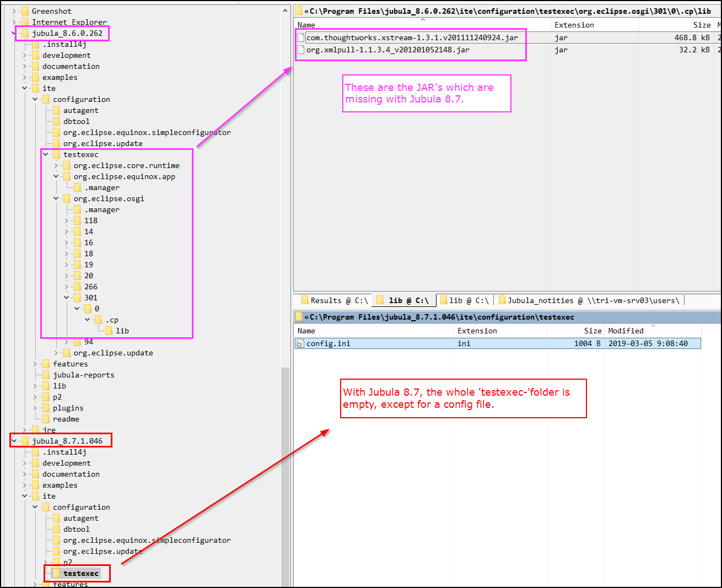722x588 pixels.
Task: Select org.eclipse.equinox.simpleconfigurator under jubula_8.7.1.046
Action: coord(147,540)
